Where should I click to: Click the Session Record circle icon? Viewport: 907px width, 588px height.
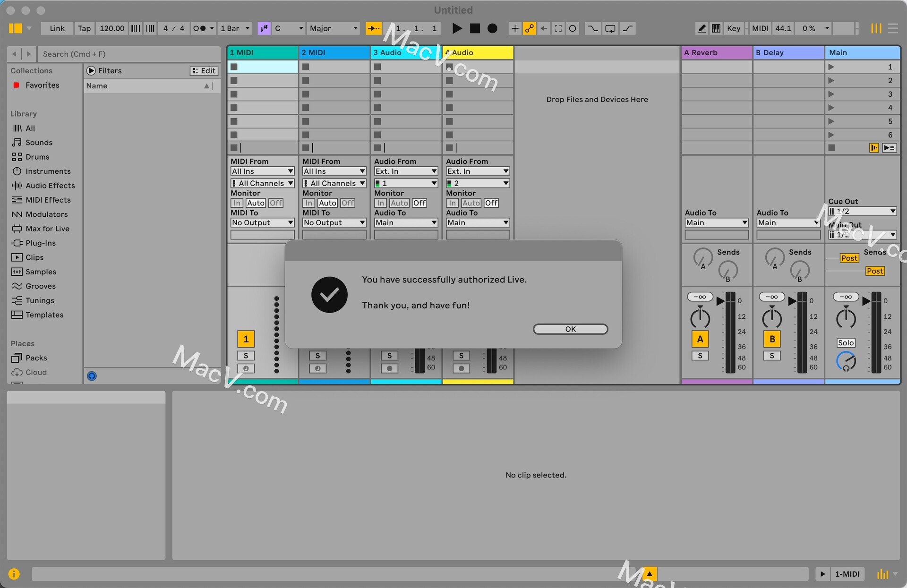pyautogui.click(x=573, y=28)
